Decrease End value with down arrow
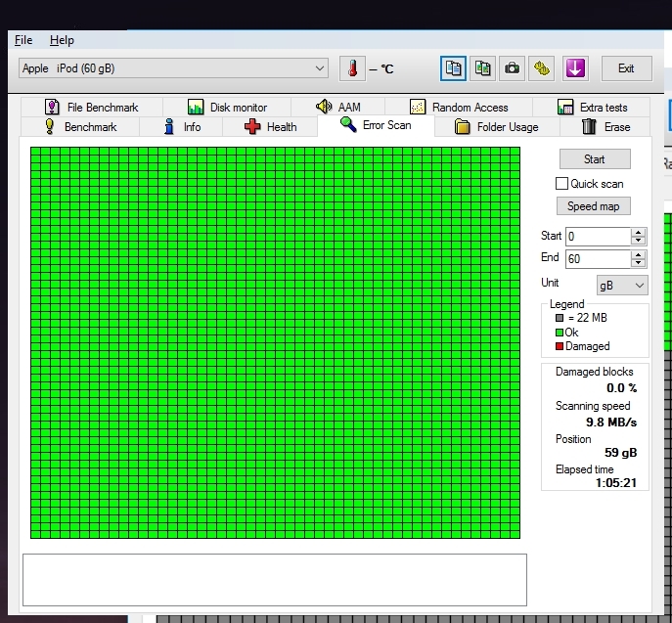This screenshot has width=672, height=623. (x=639, y=263)
